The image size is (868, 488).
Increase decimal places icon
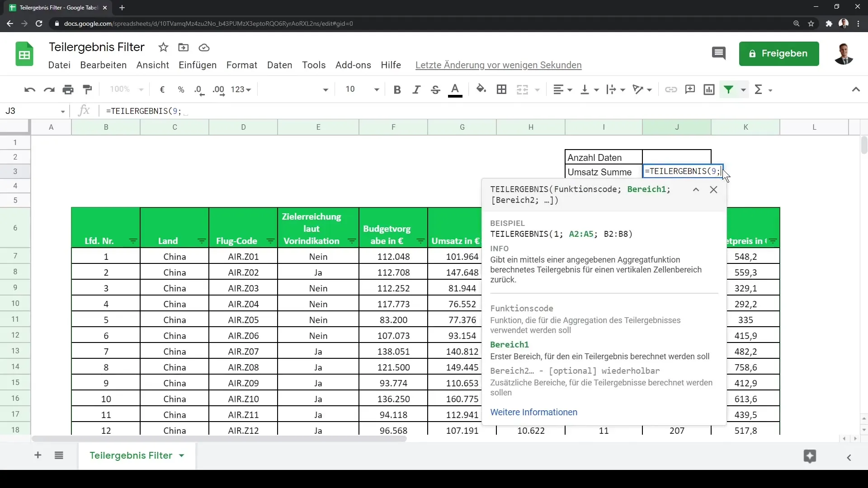coord(219,89)
